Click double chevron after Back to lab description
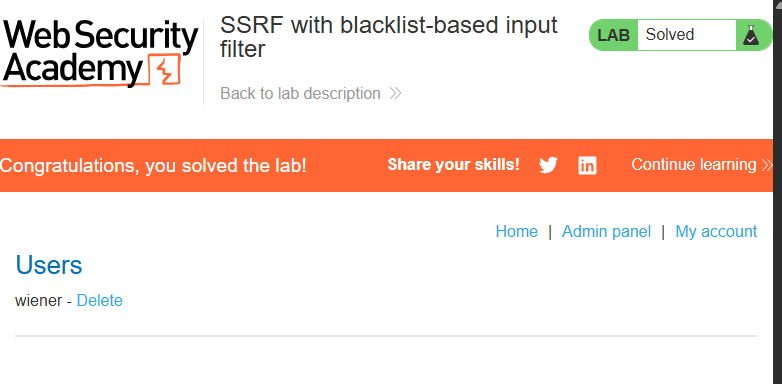Image resolution: width=782 pixels, height=384 pixels. [395, 93]
